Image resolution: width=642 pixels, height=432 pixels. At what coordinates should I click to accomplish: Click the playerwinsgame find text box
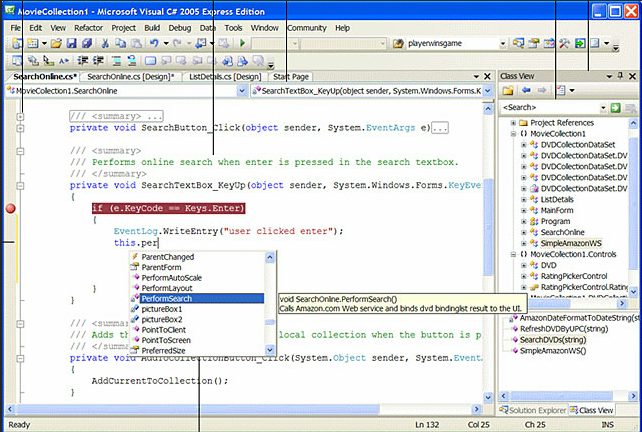pyautogui.click(x=452, y=43)
